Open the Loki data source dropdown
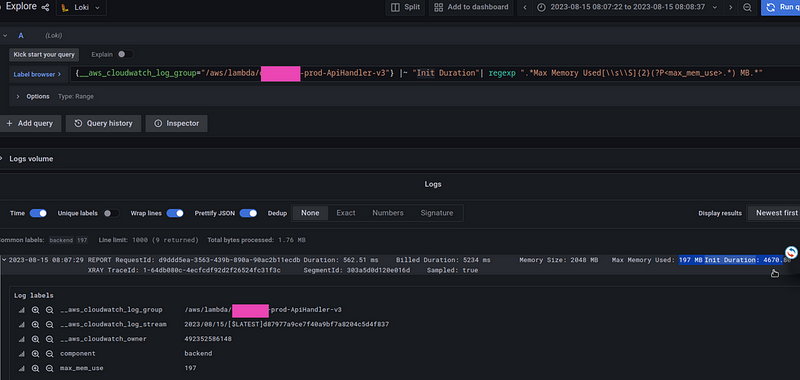Screen dimensions: 800x380 (81, 8)
